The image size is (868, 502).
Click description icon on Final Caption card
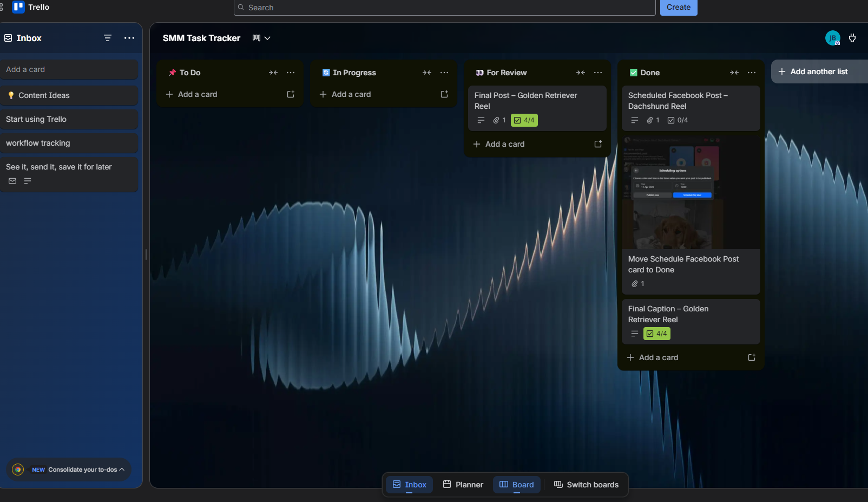[x=635, y=334]
